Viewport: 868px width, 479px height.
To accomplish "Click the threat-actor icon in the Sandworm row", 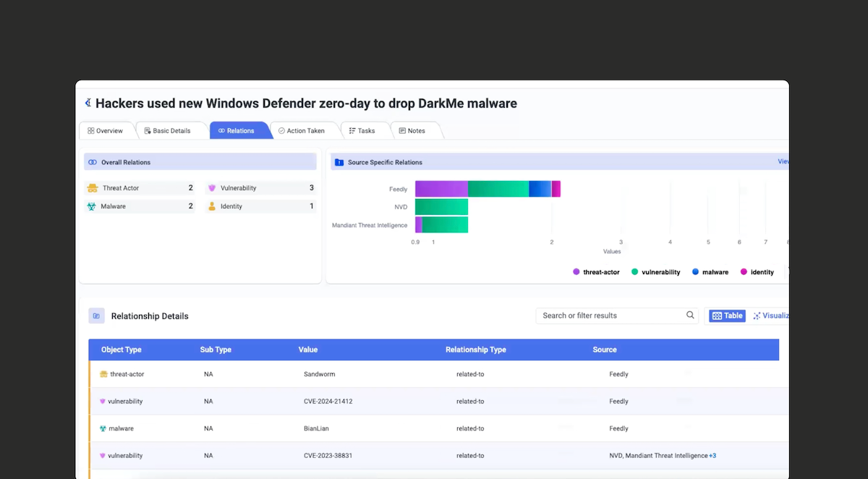I will click(102, 374).
